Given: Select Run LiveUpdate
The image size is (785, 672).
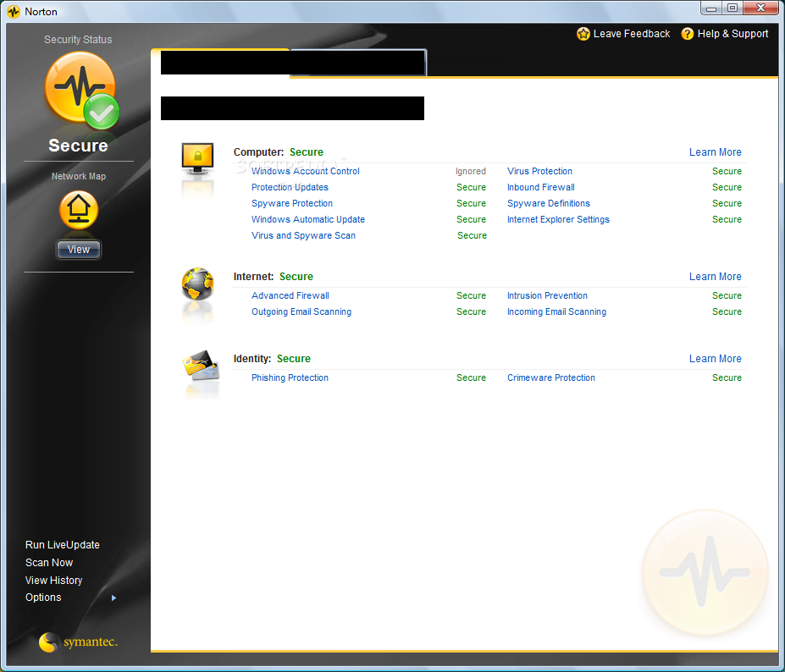Looking at the screenshot, I should pos(63,545).
